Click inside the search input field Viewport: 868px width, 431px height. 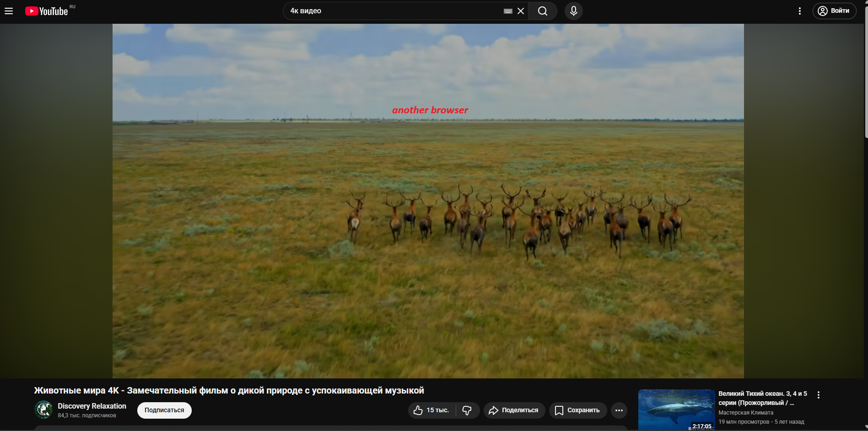394,11
